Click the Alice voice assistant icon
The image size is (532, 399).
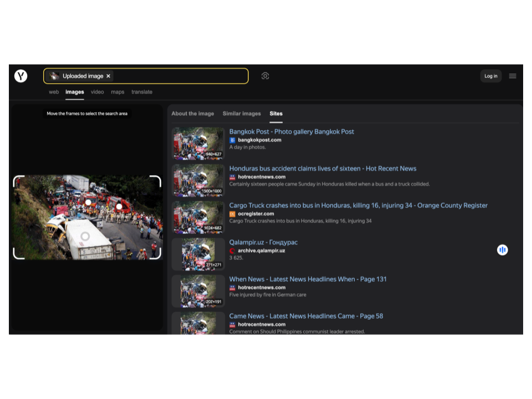[x=502, y=250]
